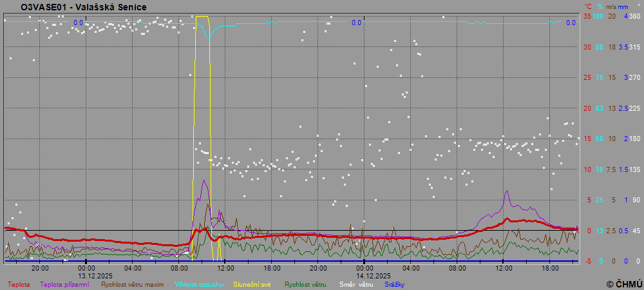
Task: Click the red 35 temperature axis value
Action: click(587, 16)
